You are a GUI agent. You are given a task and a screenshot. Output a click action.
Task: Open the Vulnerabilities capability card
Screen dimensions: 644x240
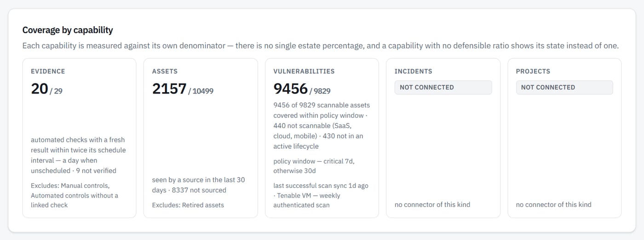pos(322,138)
